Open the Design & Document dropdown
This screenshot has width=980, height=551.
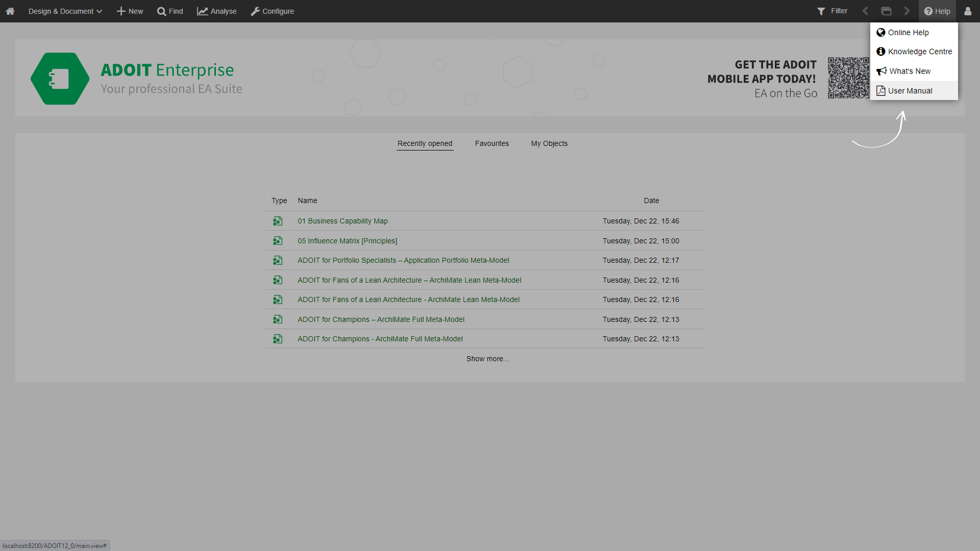[x=65, y=11]
